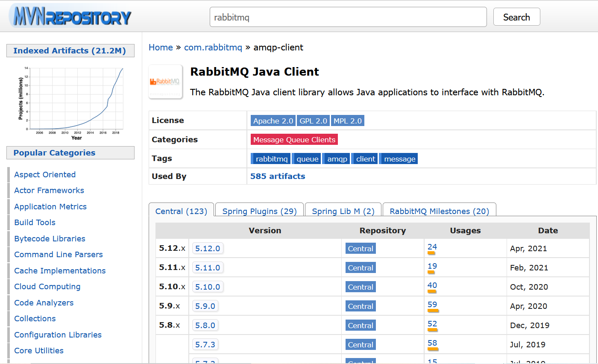The height and width of the screenshot is (364, 598).
Task: Click Central badge in 5.11.0 row
Action: tap(361, 268)
